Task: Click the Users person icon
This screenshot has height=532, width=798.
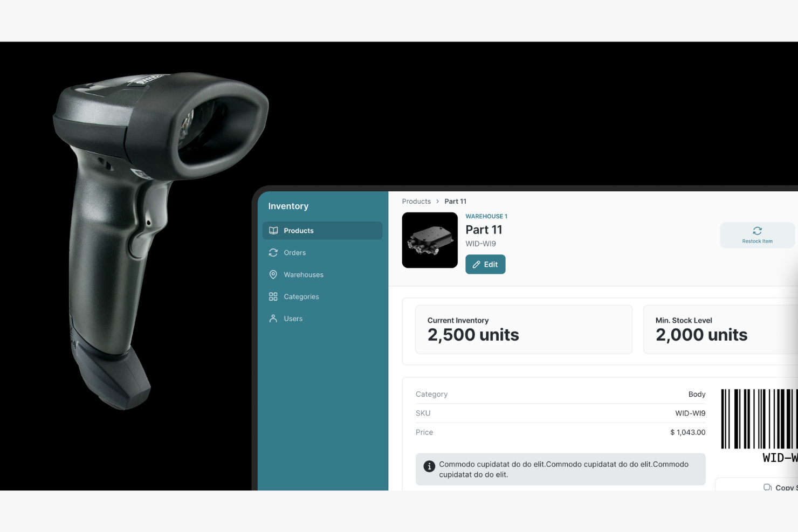Action: pos(273,318)
